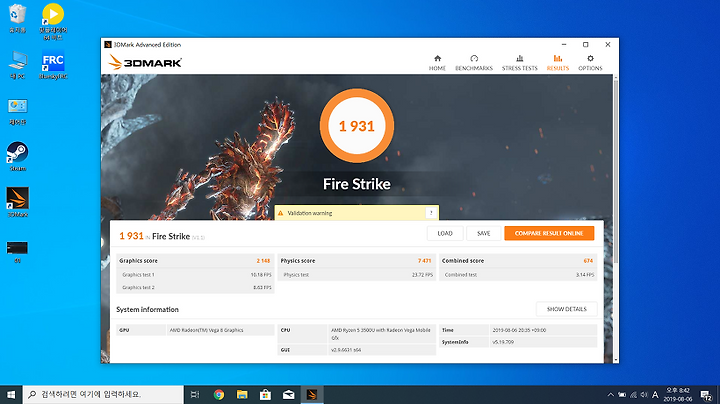Click the 3DMark Advanced Edition title bar icon
Screen dimensions: 720x404
[108, 45]
